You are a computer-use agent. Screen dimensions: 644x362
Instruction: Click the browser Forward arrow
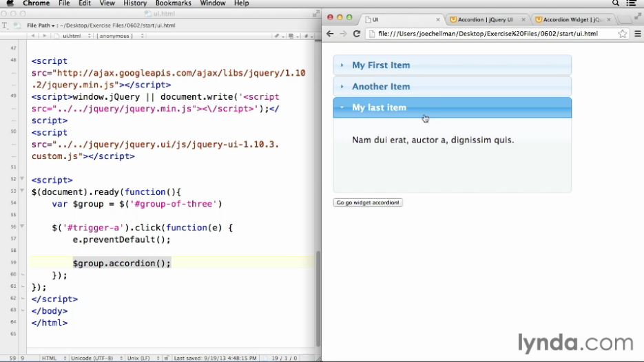tap(344, 34)
